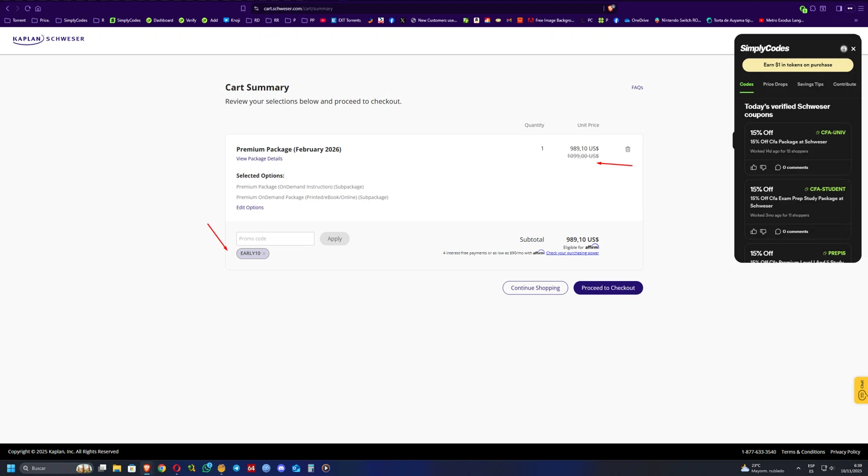The width and height of the screenshot is (868, 476).
Task: Reload the page
Action: pyautogui.click(x=27, y=9)
